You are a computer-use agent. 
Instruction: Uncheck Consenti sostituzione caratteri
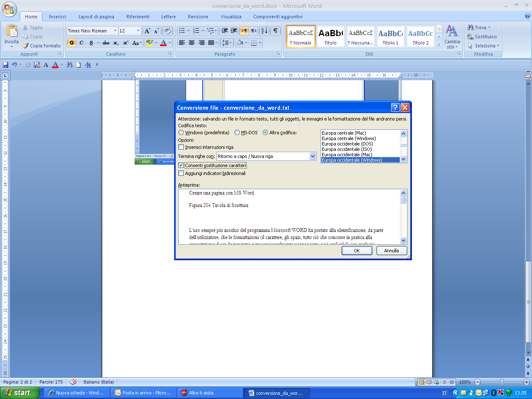tap(181, 165)
